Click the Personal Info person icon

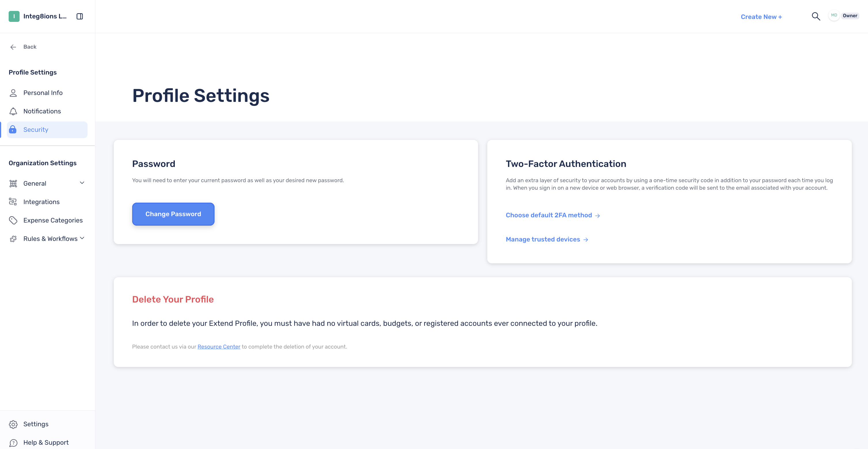click(x=13, y=93)
